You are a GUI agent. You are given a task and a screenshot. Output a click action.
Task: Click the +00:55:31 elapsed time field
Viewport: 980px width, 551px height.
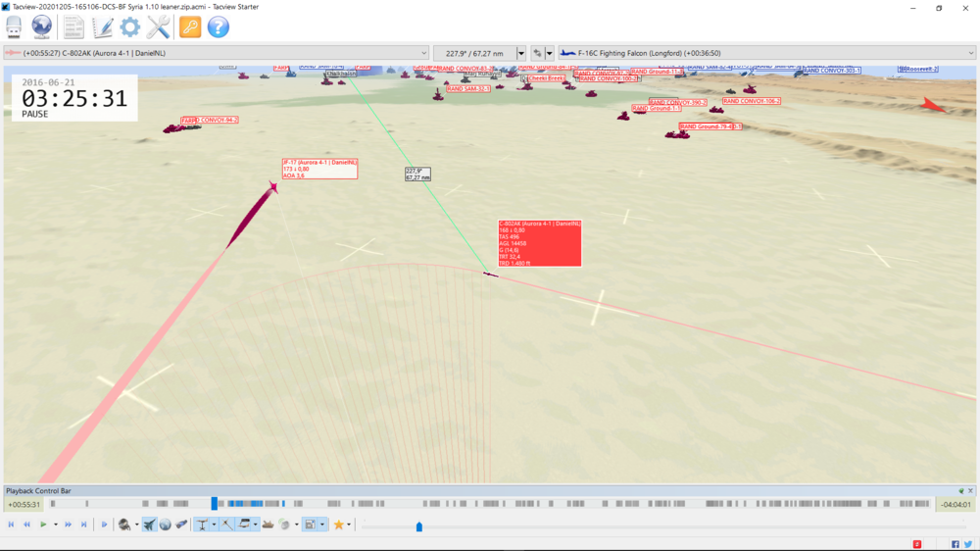point(24,504)
